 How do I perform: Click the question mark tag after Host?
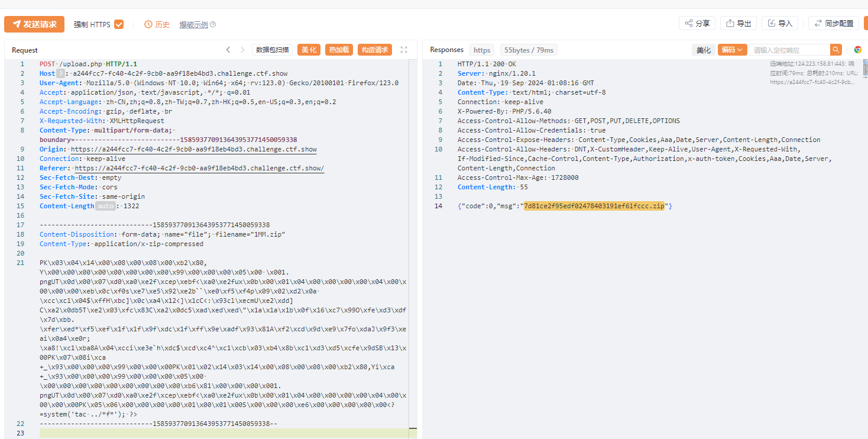point(60,73)
